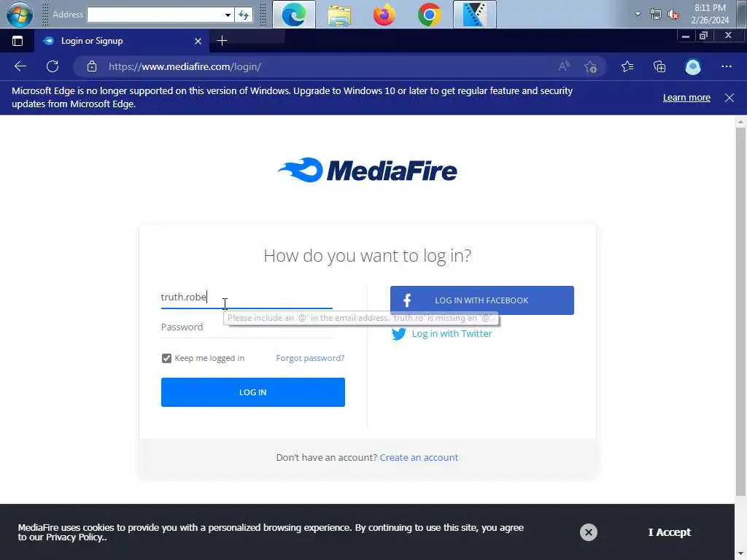The width and height of the screenshot is (747, 560).
Task: Open the Edge profile avatar
Action: (x=693, y=66)
